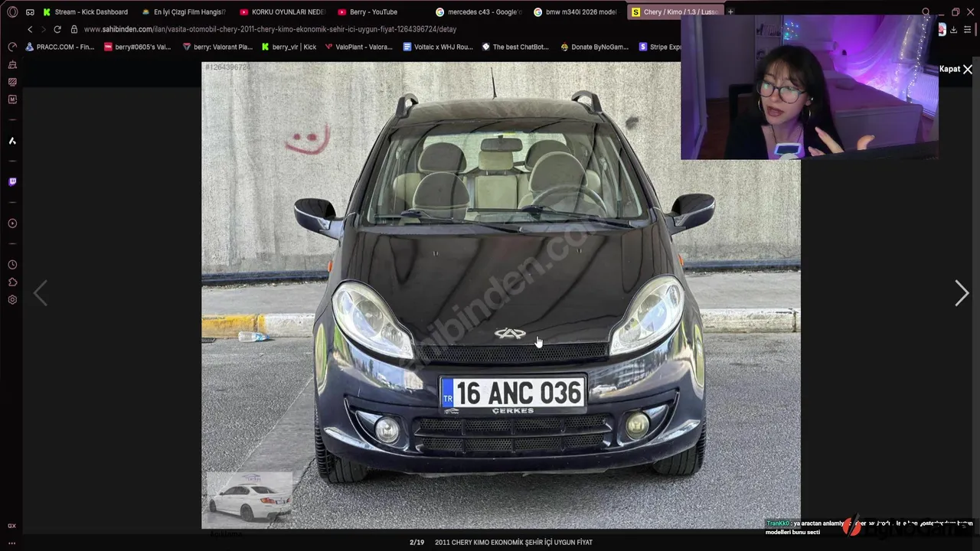Viewport: 980px width, 551px height.
Task: Open the Easy Setup lines icon
Action: (x=968, y=29)
